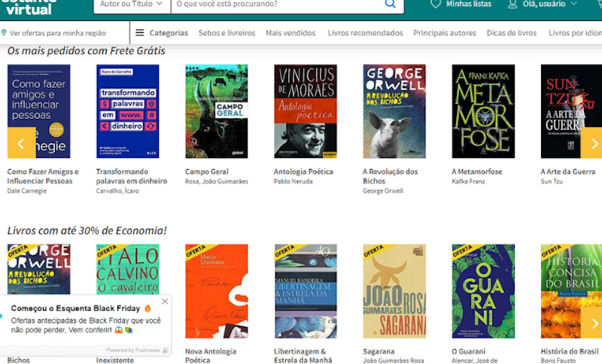Click the Minhas listas heart icon
The image size is (602, 364).
[436, 4]
